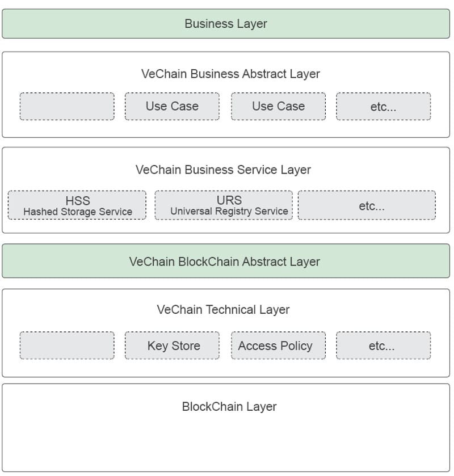Click the URS heading text
Viewport: 454px width, 476px height.
click(229, 200)
